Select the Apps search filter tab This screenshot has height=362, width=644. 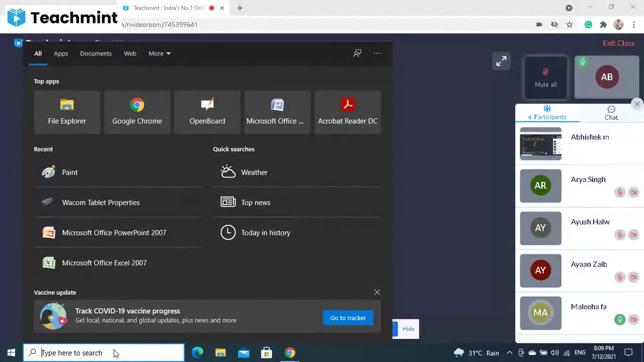point(61,53)
